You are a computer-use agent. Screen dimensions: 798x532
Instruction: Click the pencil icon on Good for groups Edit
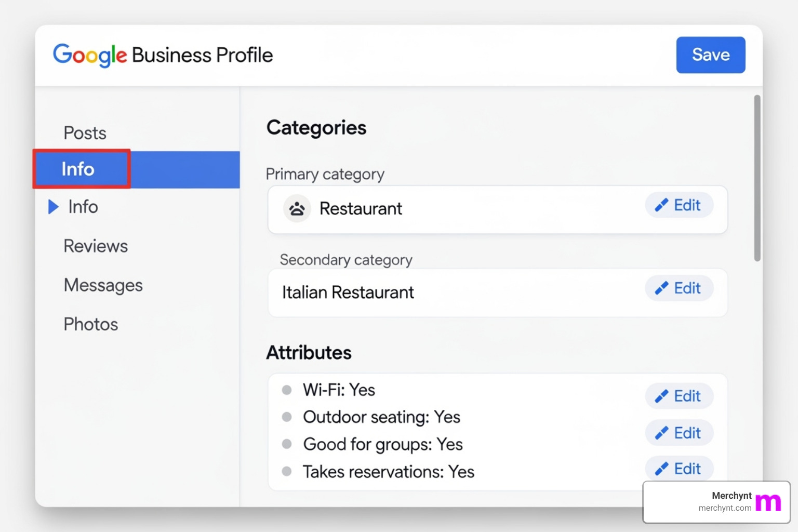(662, 433)
